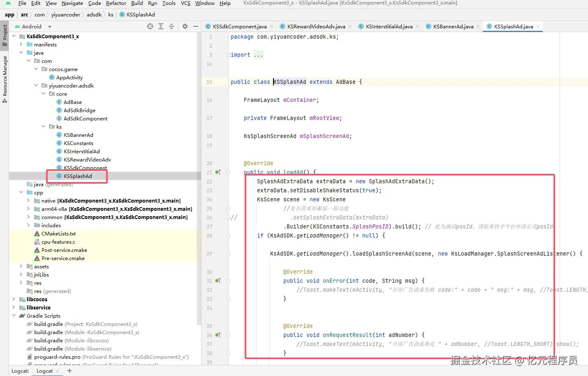The width and height of the screenshot is (588, 376).
Task: Click Expand All in Project panel toolbar
Action: 161,26
